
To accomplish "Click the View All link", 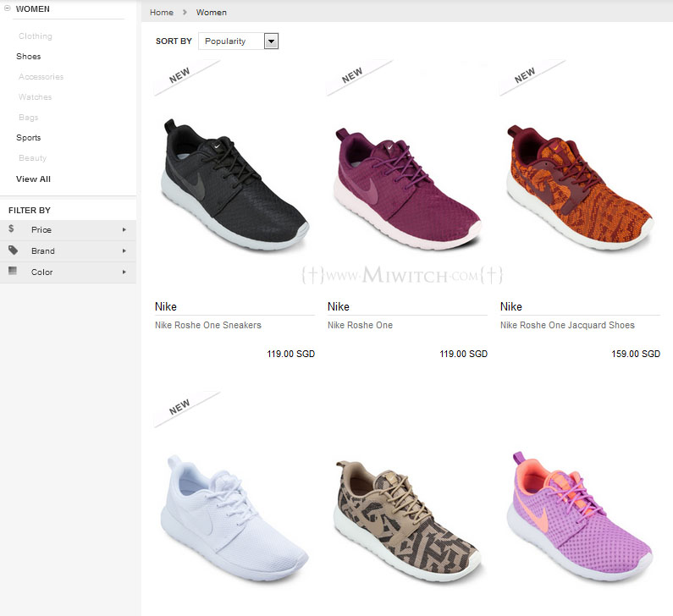I will (33, 179).
